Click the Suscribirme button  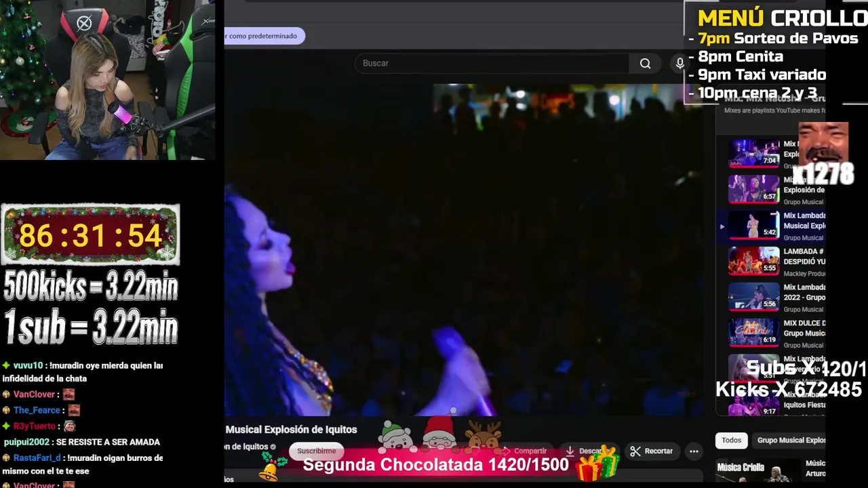pyautogui.click(x=316, y=451)
